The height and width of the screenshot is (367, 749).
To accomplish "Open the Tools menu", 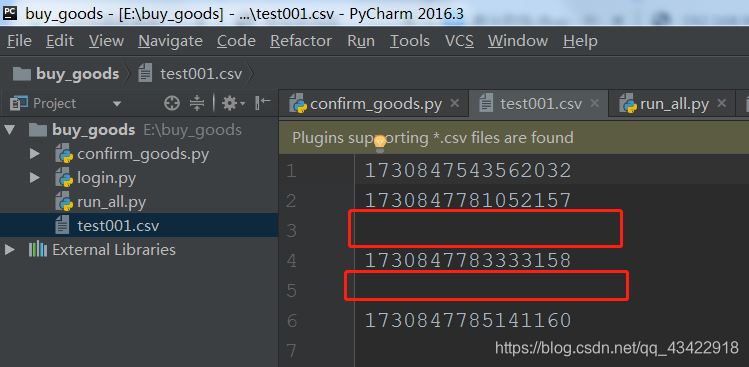I will [x=410, y=41].
